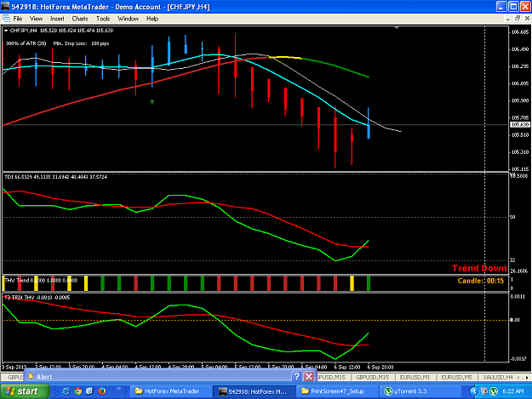Open the Tools menu
The height and width of the screenshot is (399, 532).
tap(103, 19)
